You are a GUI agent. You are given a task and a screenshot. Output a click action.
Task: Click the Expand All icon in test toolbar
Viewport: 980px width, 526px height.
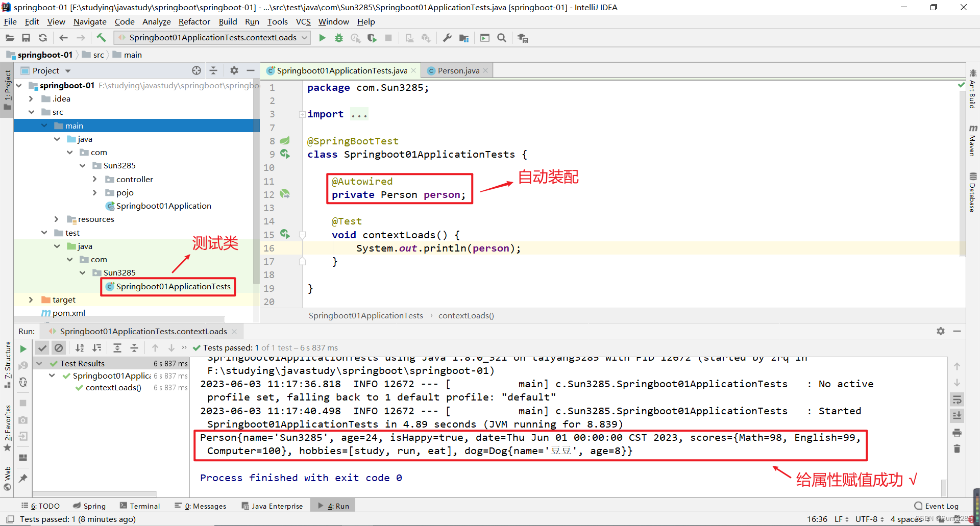[117, 348]
